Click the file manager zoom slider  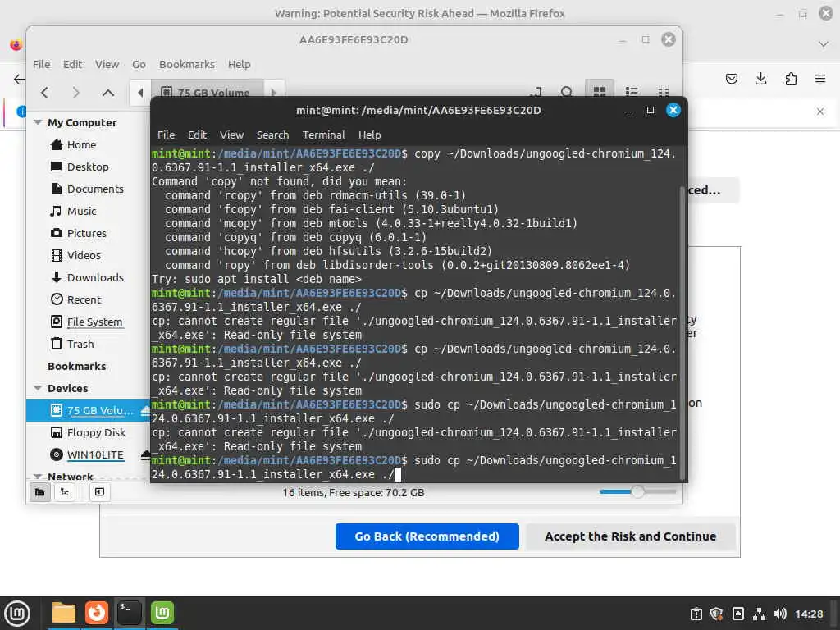[637, 491]
